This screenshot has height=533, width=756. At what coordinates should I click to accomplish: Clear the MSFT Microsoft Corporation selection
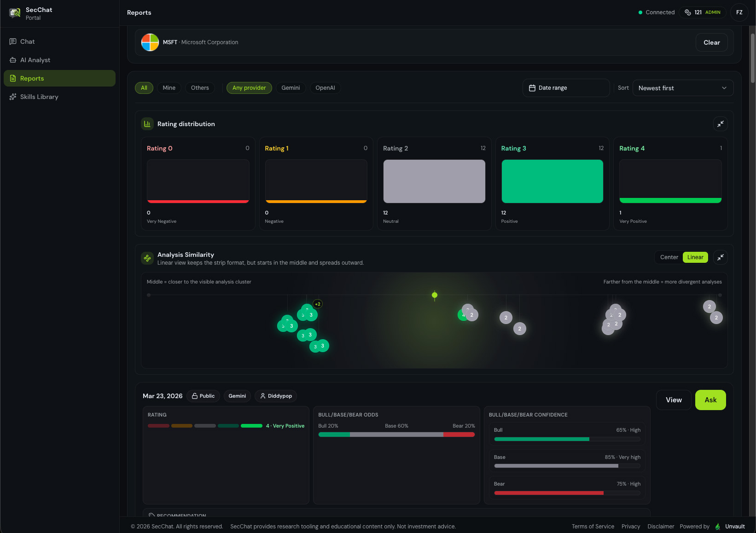tap(711, 42)
